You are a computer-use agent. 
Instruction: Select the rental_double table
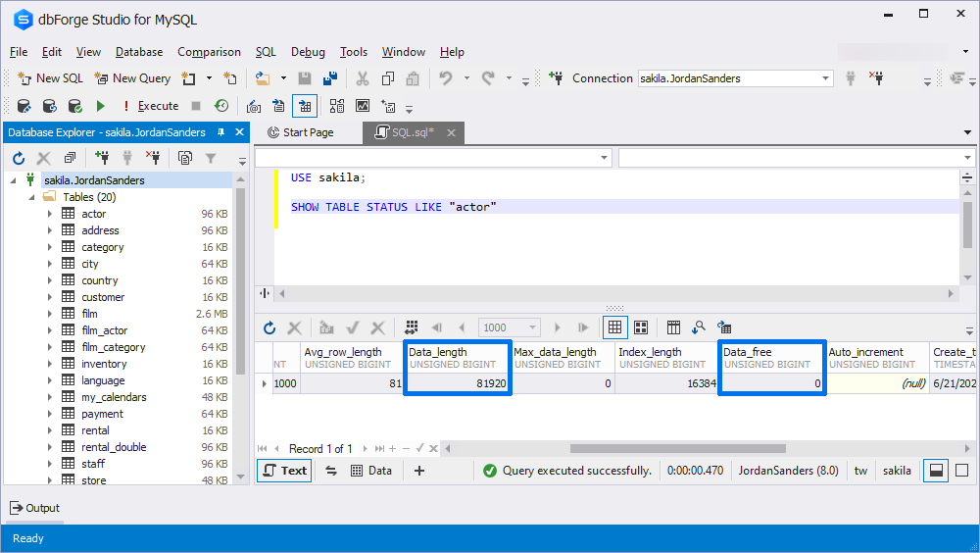click(114, 447)
